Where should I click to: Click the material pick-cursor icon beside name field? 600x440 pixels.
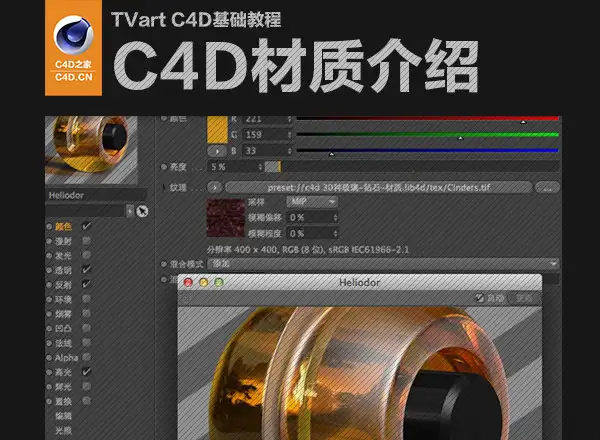(142, 211)
